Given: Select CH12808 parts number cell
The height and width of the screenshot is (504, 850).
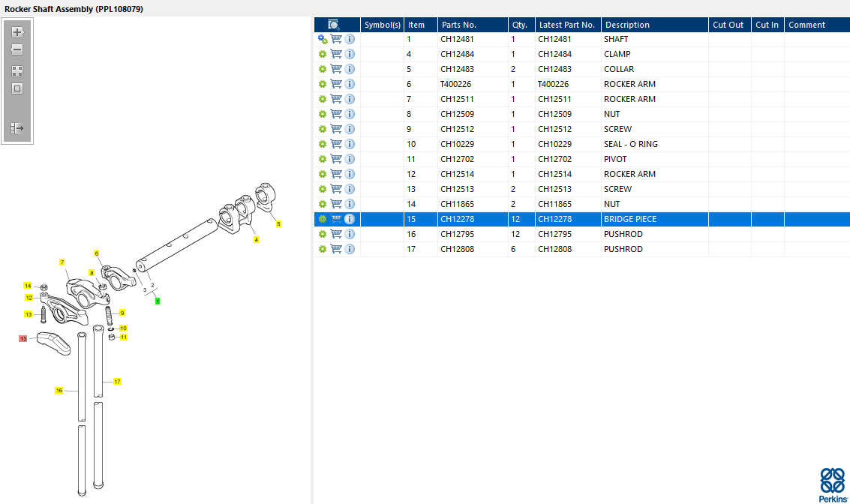Looking at the screenshot, I should (x=473, y=249).
